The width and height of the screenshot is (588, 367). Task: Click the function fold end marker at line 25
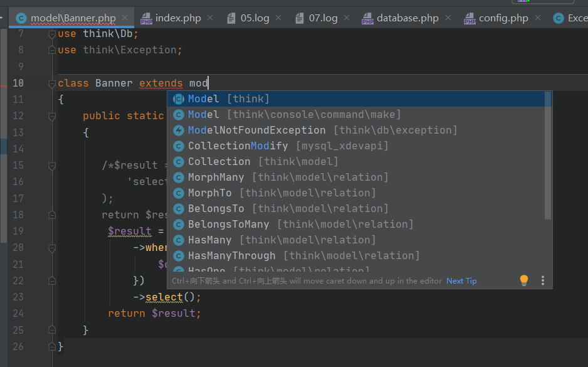52,330
